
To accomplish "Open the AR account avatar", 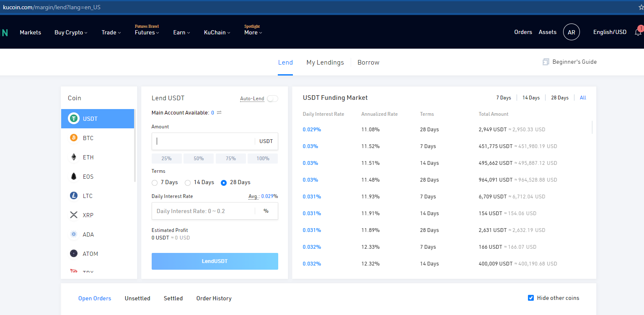I will click(572, 32).
